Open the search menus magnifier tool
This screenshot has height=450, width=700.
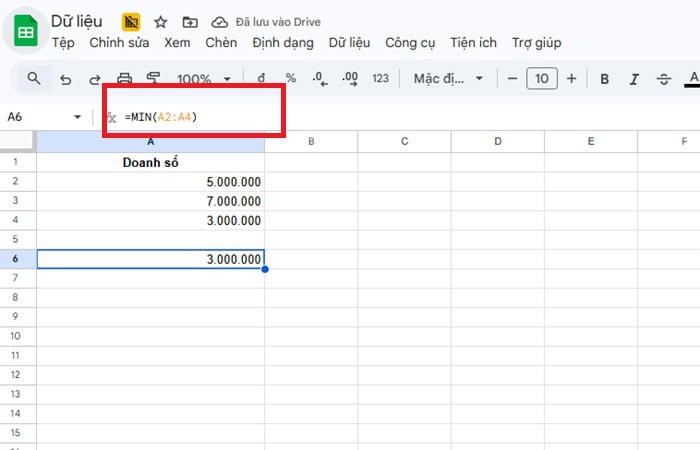(34, 78)
